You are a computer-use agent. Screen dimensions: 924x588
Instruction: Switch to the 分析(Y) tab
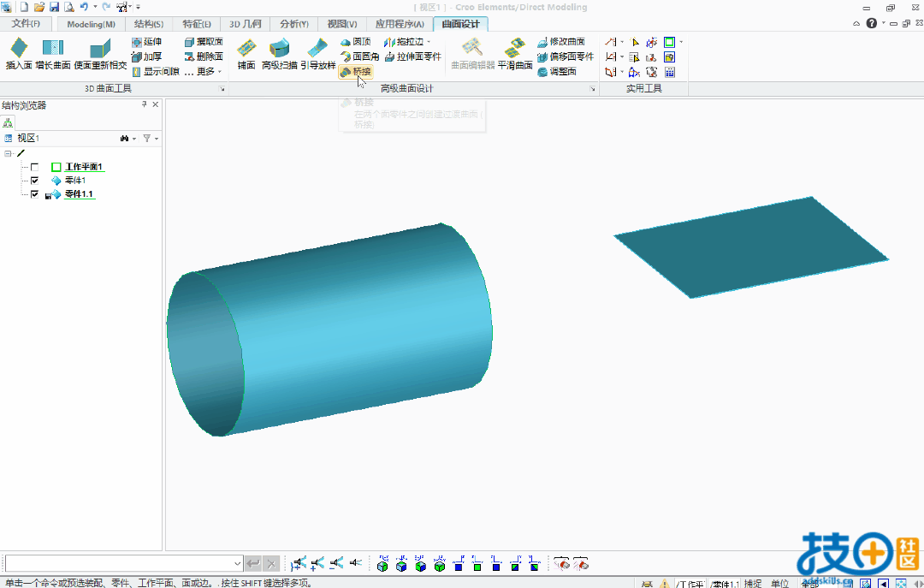(294, 24)
